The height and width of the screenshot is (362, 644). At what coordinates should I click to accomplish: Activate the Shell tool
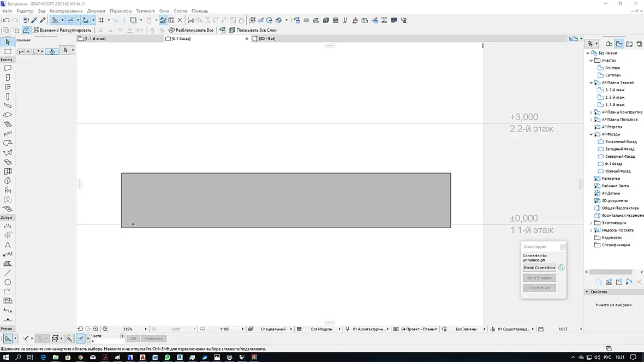tap(8, 153)
